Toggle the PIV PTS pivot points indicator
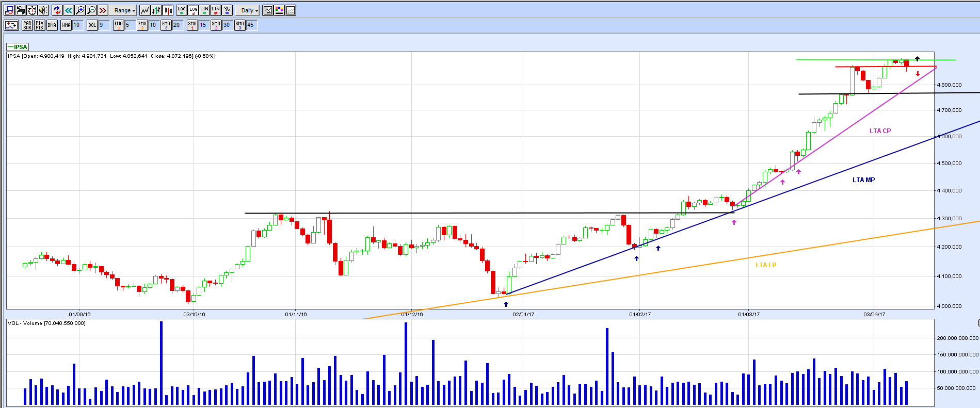 40,25
